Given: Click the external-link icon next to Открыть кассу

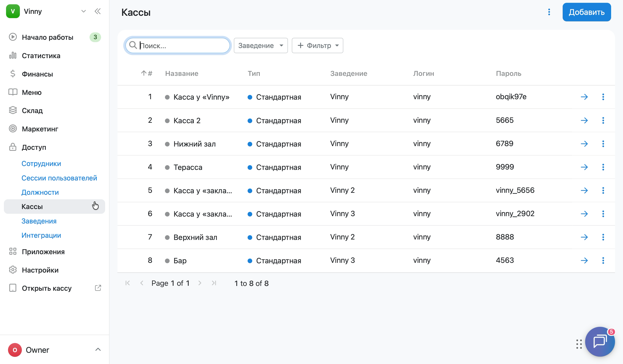Looking at the screenshot, I should point(98,288).
